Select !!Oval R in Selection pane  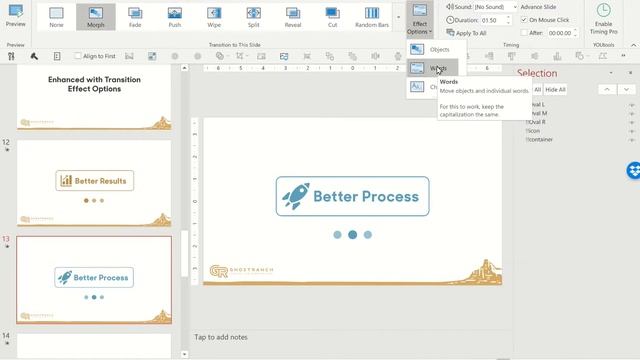pyautogui.click(x=536, y=122)
